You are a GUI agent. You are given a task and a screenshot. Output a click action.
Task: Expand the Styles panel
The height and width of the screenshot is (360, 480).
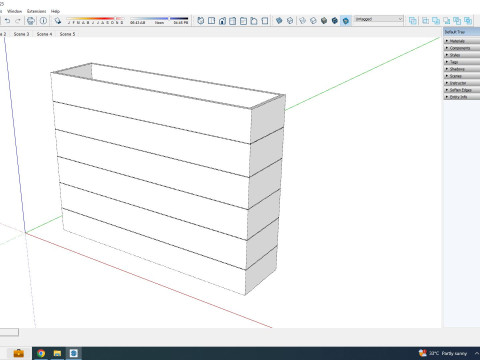point(462,55)
